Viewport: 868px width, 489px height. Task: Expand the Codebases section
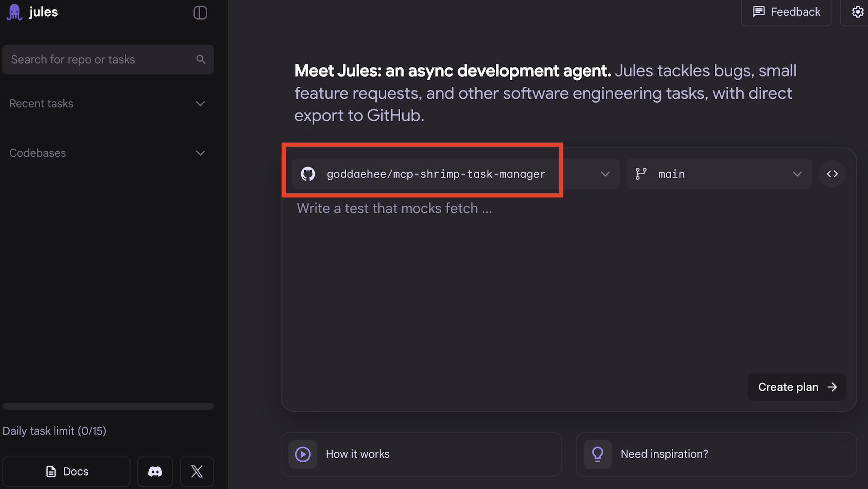pyautogui.click(x=107, y=153)
